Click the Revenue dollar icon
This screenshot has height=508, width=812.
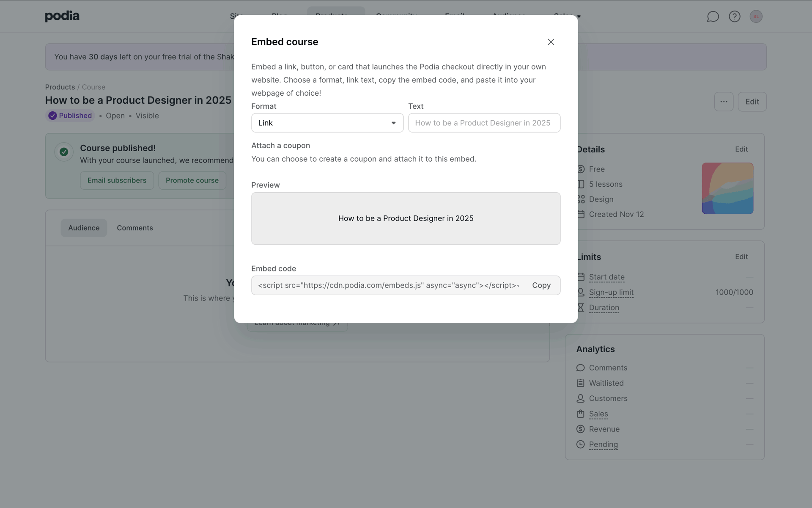pos(580,429)
